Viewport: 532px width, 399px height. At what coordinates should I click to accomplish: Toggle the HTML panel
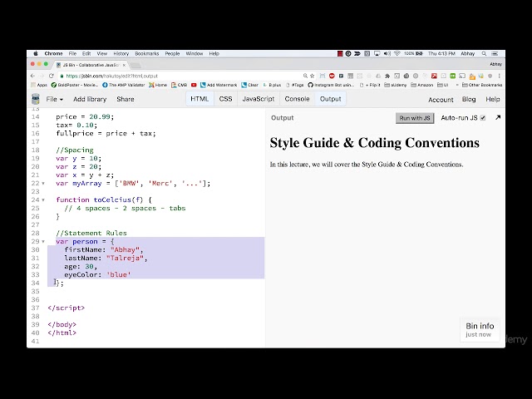coord(199,99)
